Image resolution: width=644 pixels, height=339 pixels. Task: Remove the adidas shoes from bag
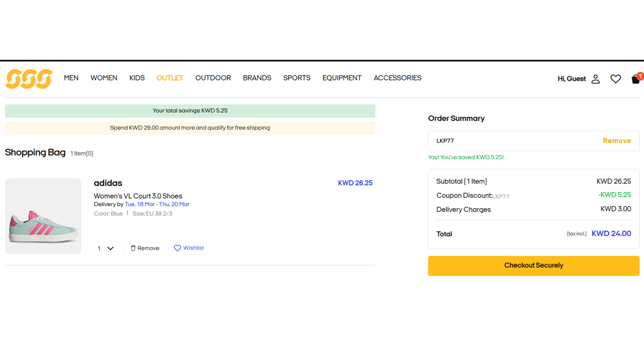[x=144, y=248]
